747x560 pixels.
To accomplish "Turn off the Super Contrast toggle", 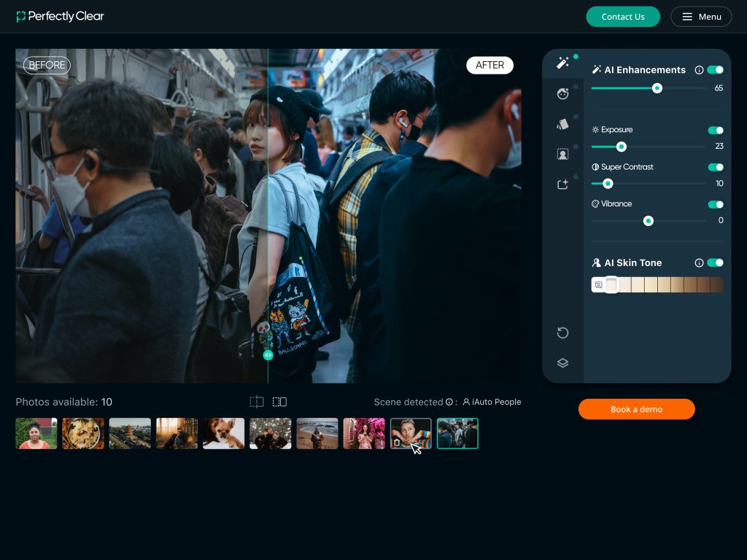I will click(715, 167).
